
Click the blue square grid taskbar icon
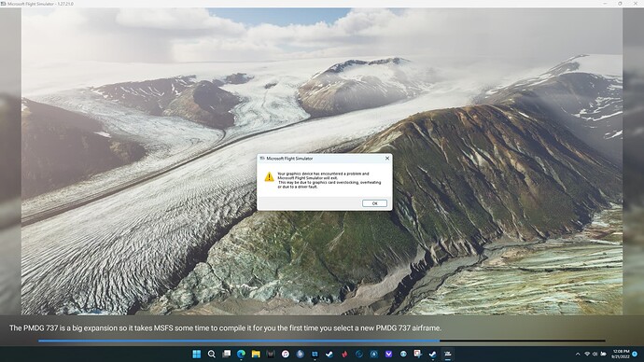[x=315, y=354]
